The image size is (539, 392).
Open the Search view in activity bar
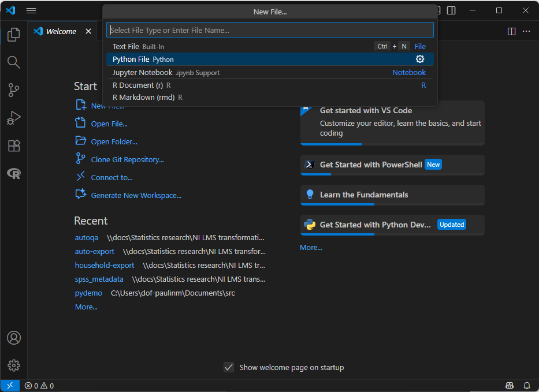pyautogui.click(x=14, y=62)
